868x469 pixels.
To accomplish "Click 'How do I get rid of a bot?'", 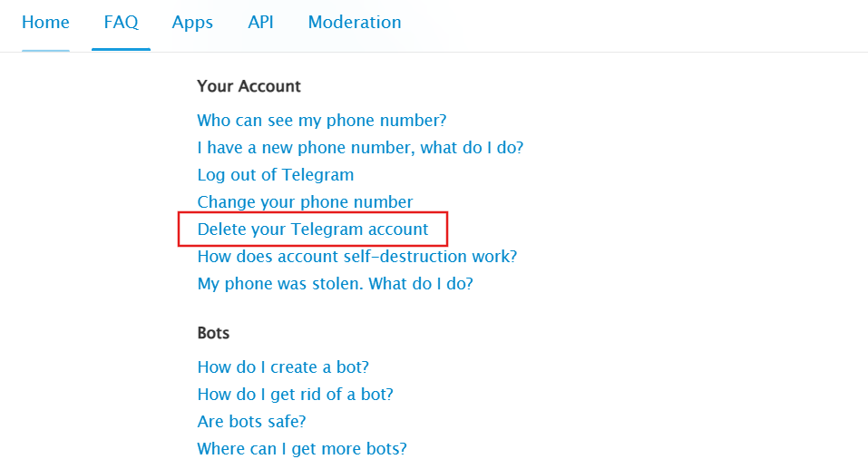I will (x=295, y=395).
